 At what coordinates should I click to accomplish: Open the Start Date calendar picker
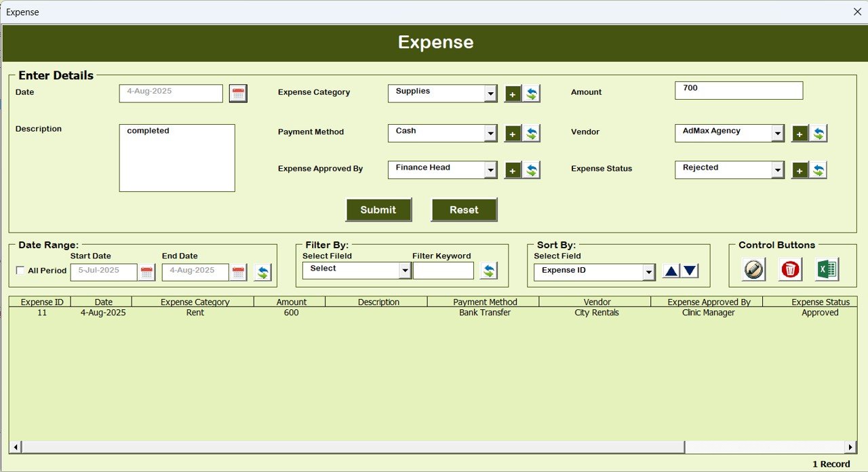point(146,273)
